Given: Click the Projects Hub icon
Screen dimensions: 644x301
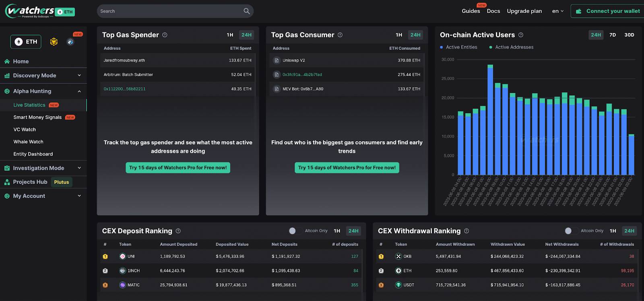Looking at the screenshot, I should click(x=7, y=182).
